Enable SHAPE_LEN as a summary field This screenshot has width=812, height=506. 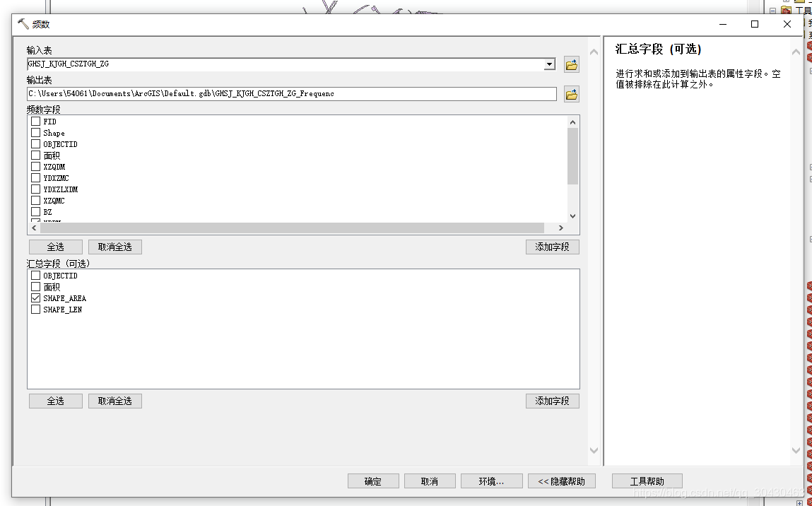pos(35,309)
